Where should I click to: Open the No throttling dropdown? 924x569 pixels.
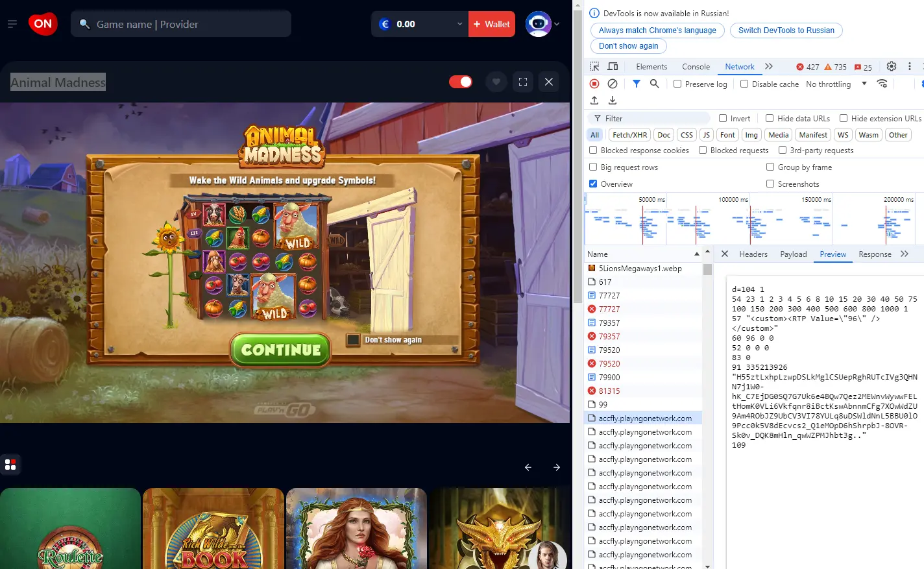click(x=836, y=84)
